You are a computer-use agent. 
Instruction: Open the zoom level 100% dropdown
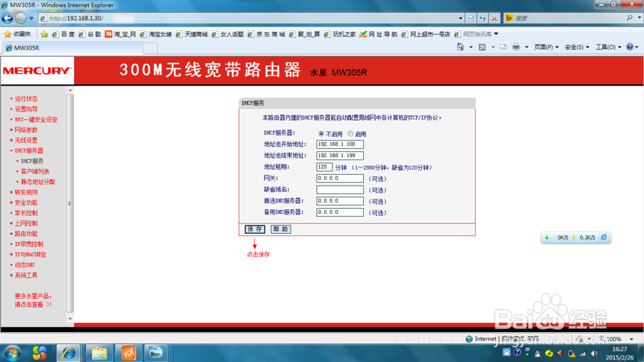click(x=631, y=339)
